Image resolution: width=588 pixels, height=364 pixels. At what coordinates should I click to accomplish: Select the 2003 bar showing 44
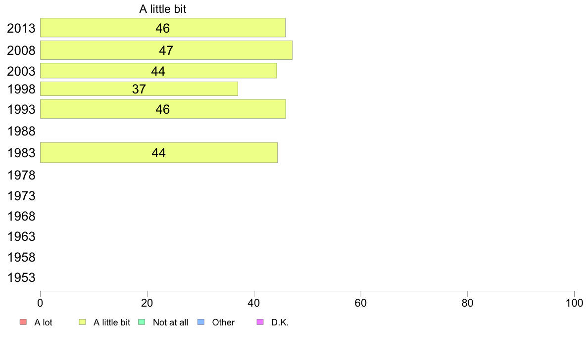(x=158, y=71)
